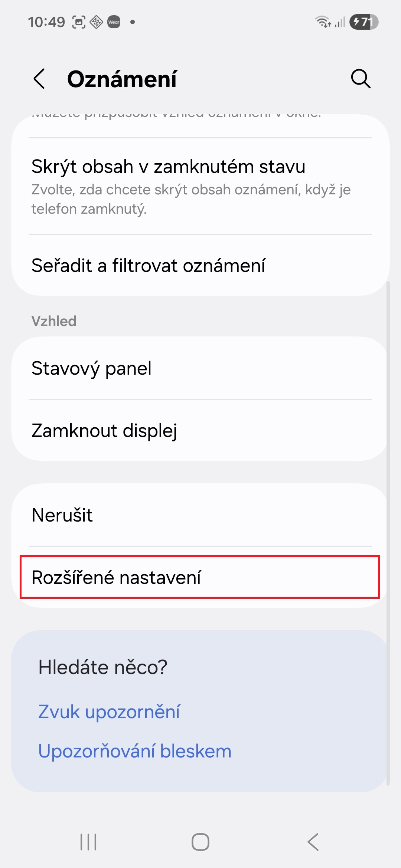
Task: Open settings search with magnifier icon
Action: coord(361,79)
